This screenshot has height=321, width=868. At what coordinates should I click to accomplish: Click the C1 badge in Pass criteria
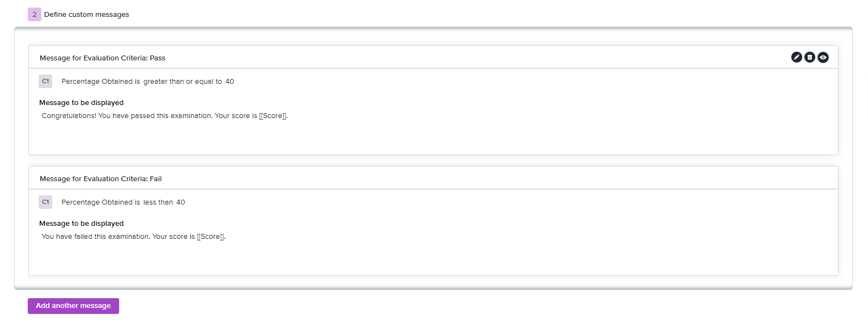[46, 81]
